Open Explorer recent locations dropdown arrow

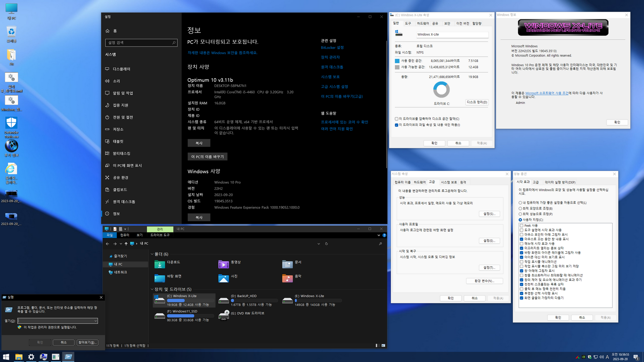pos(121,244)
